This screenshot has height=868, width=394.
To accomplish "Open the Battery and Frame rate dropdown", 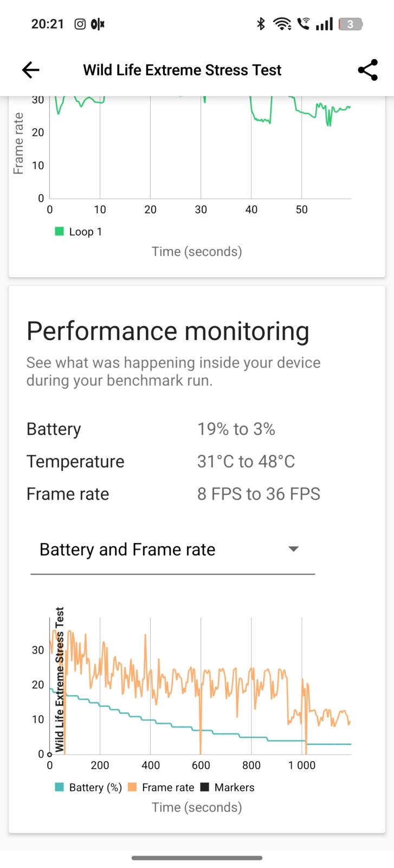I will 172,550.
